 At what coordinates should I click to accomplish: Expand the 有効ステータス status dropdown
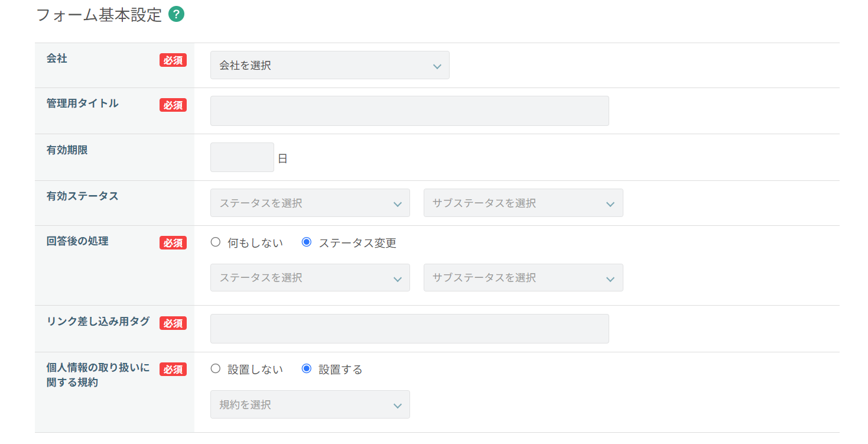tap(310, 203)
